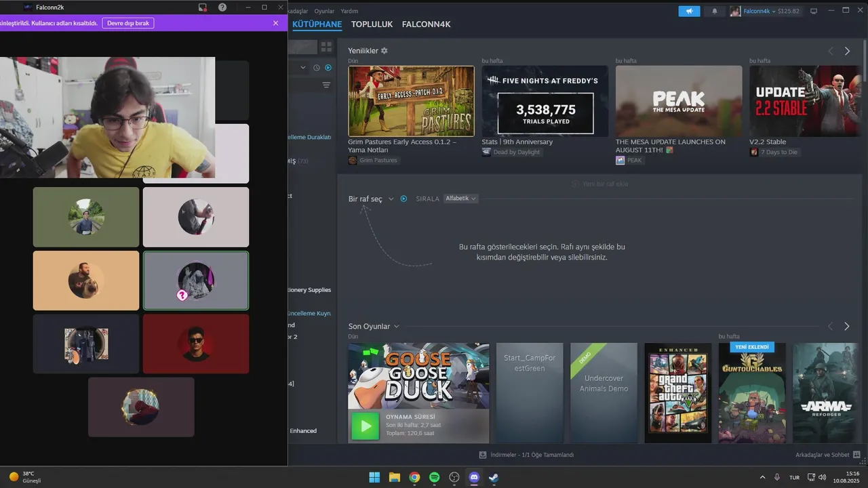The image size is (868, 488).
Task: Open Steam from taskbar
Action: point(494,477)
